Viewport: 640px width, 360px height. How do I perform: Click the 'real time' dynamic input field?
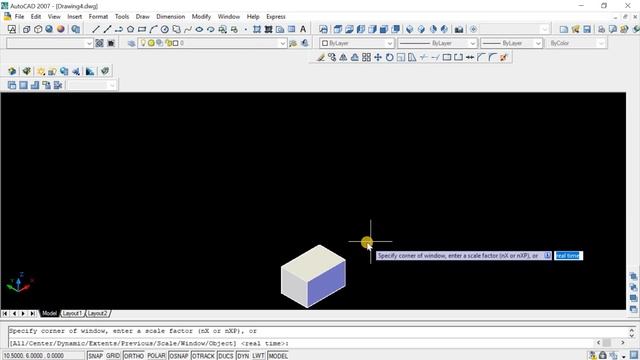pos(569,256)
